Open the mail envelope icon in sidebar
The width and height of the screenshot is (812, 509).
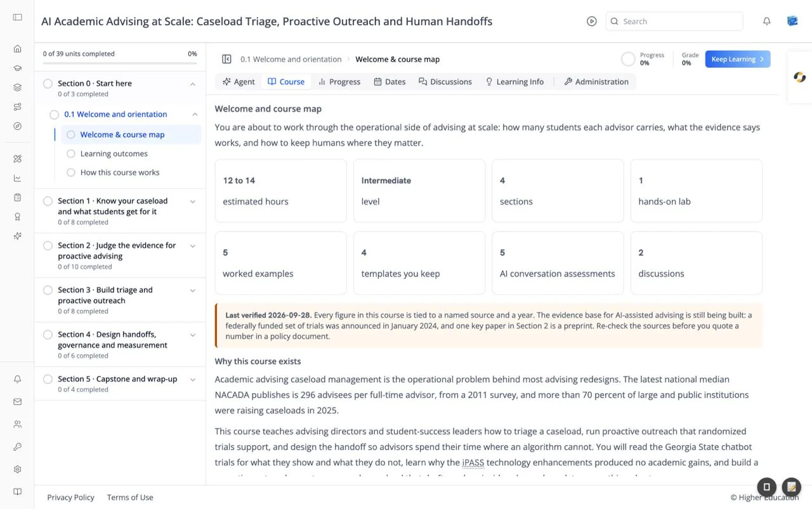click(x=17, y=402)
